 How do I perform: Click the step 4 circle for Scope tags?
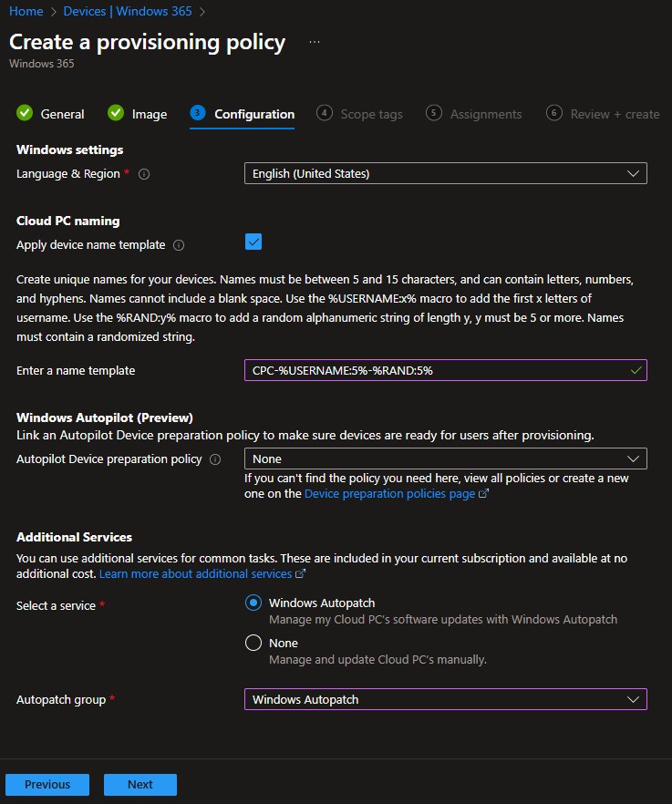tap(325, 113)
